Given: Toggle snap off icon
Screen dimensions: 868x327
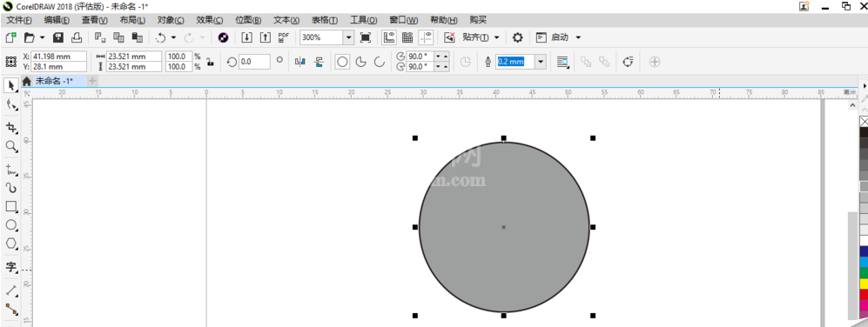Looking at the screenshot, I should [x=449, y=37].
